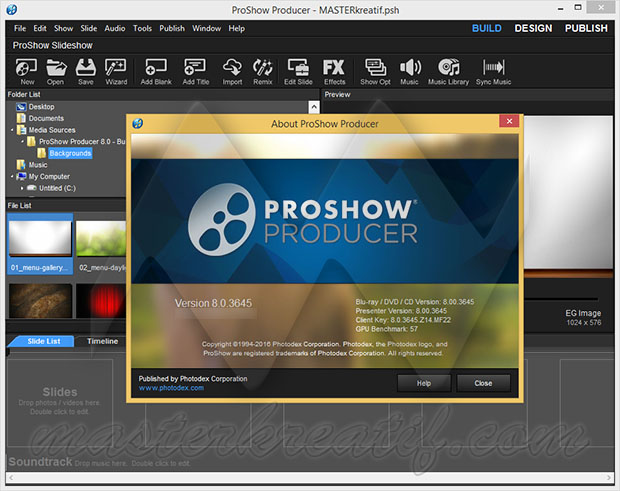Image resolution: width=620 pixels, height=491 pixels.
Task: Open the FX Effects tool
Action: [x=334, y=72]
